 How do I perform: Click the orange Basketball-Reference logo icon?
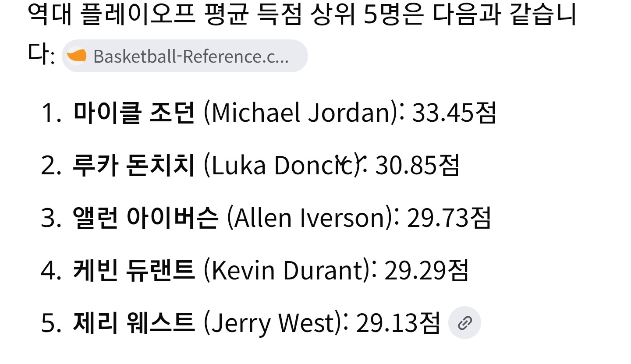77,56
